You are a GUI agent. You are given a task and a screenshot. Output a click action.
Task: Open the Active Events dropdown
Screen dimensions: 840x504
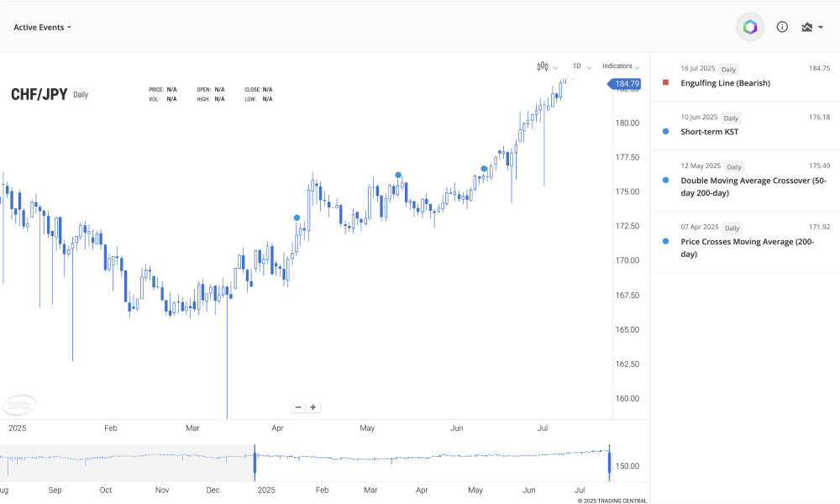[41, 27]
